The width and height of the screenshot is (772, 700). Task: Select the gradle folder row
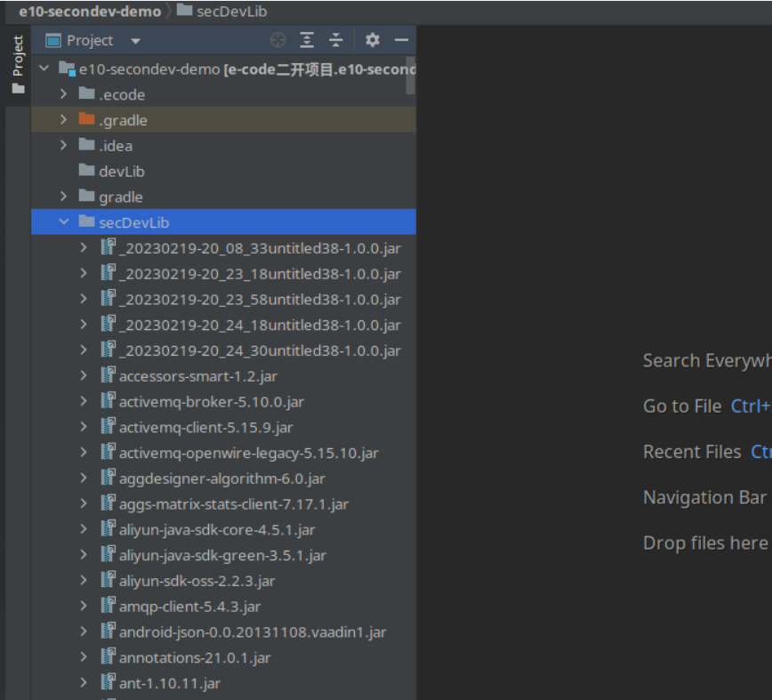tap(223, 197)
